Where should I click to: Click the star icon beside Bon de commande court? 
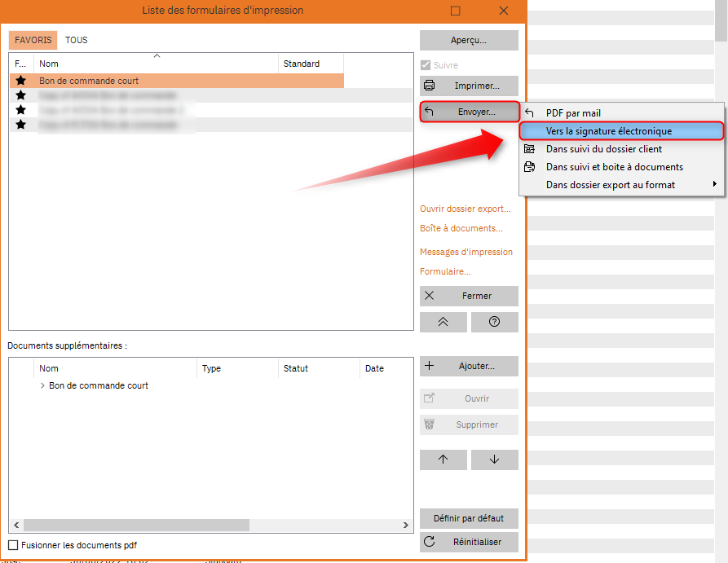click(20, 81)
